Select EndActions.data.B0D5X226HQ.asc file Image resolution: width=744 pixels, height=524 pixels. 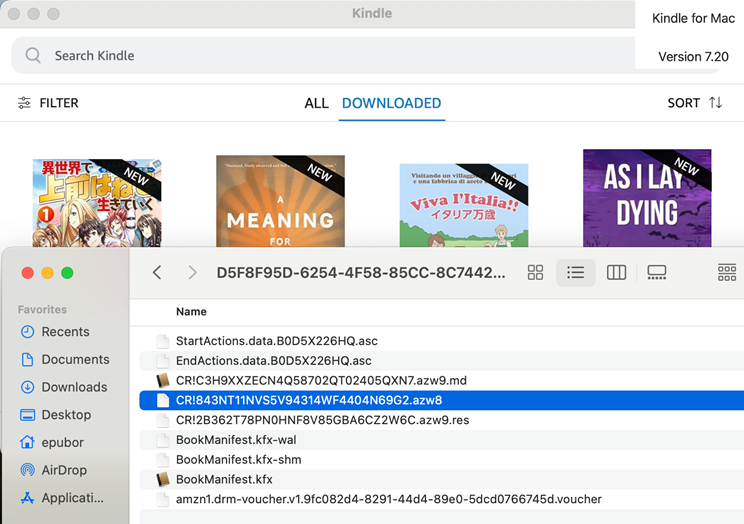click(442, 361)
